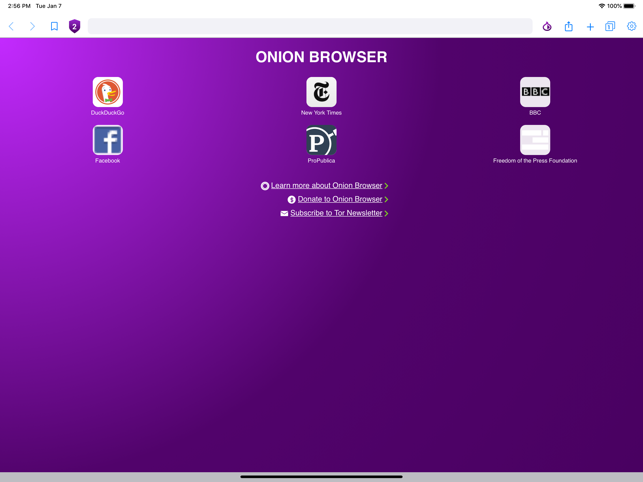Click green chevron after Donate link
This screenshot has height=482, width=643.
click(x=386, y=199)
